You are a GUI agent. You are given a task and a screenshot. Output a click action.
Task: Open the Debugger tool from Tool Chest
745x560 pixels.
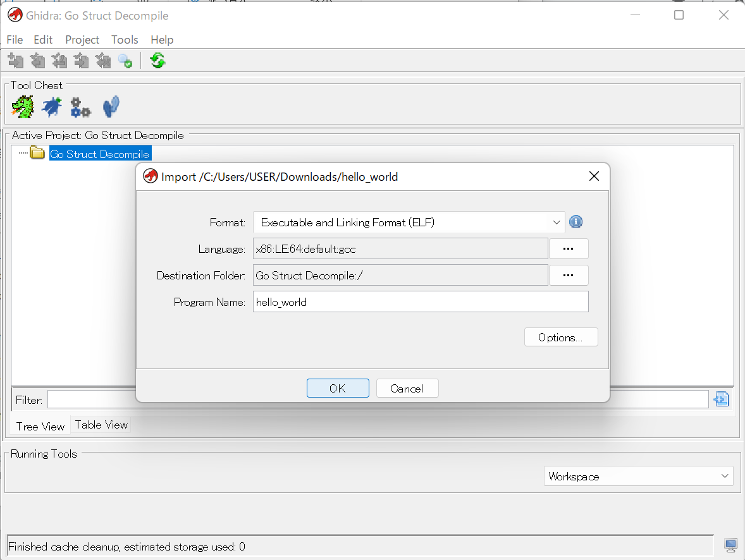[51, 106]
